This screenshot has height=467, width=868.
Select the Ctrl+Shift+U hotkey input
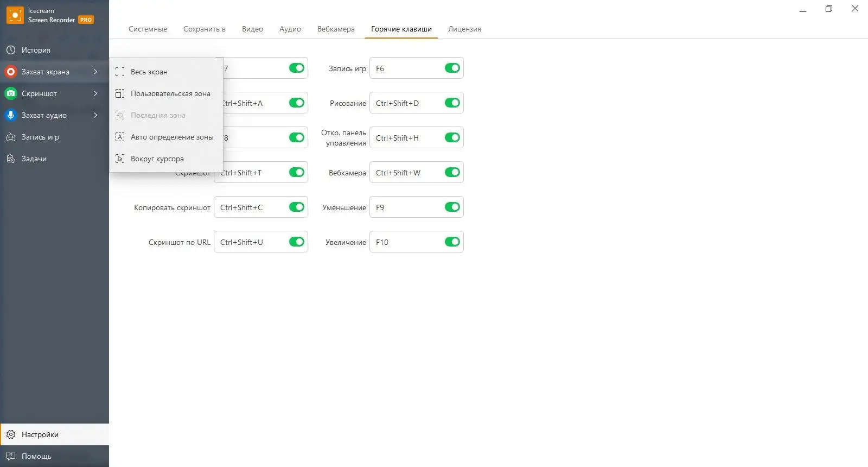click(x=261, y=242)
